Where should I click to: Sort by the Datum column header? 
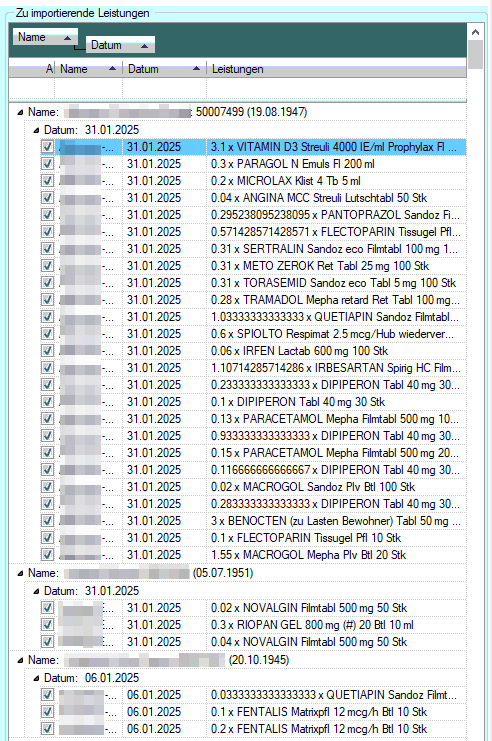[164, 69]
